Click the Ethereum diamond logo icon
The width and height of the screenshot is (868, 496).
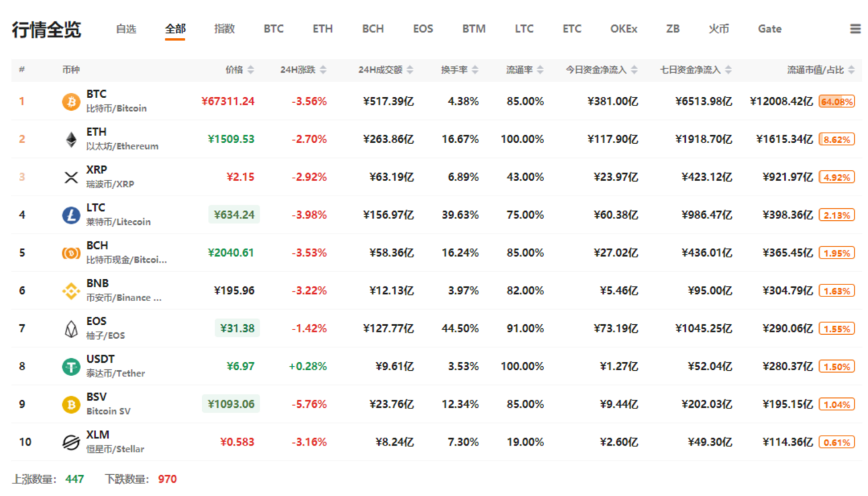71,139
